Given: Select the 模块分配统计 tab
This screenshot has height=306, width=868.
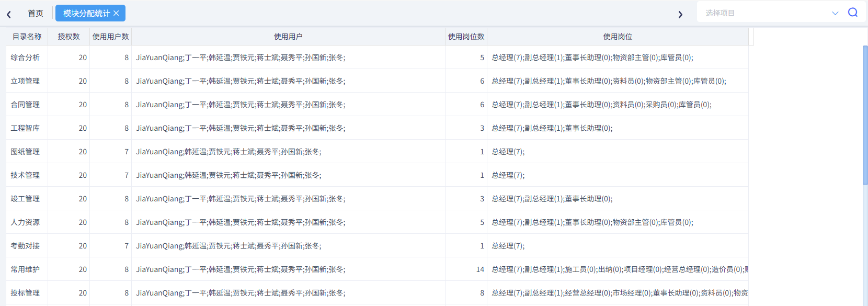Looking at the screenshot, I should click(86, 13).
